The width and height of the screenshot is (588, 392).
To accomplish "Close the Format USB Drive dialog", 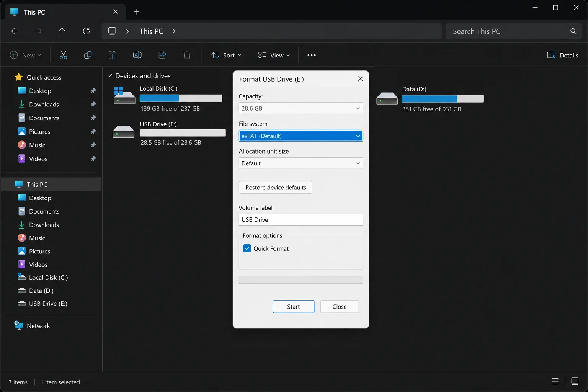I will (360, 79).
